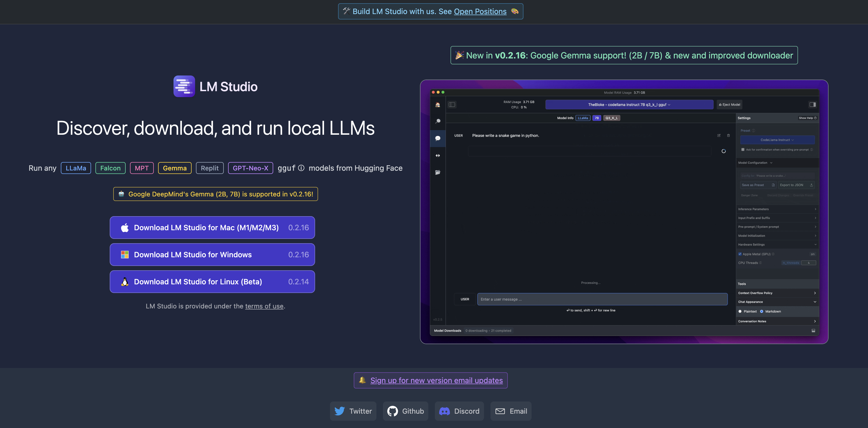Open the CodeLlama Instruct preset dropdown

click(x=777, y=140)
